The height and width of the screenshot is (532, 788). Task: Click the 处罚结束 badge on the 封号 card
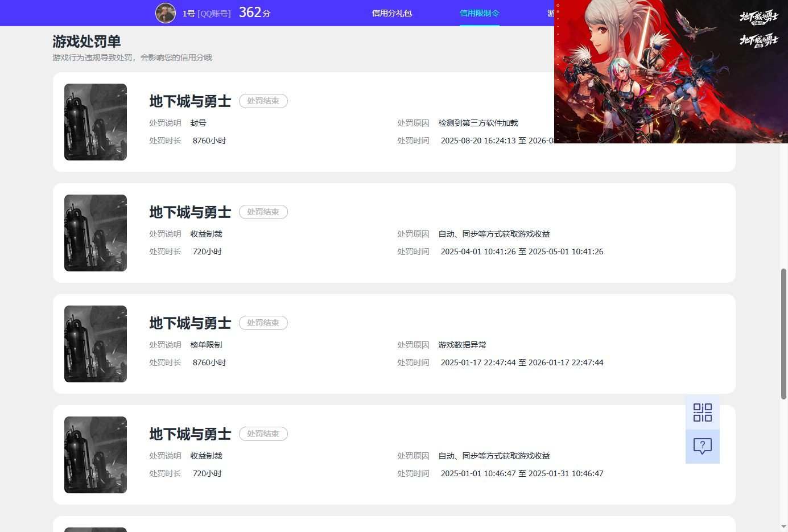click(x=263, y=101)
